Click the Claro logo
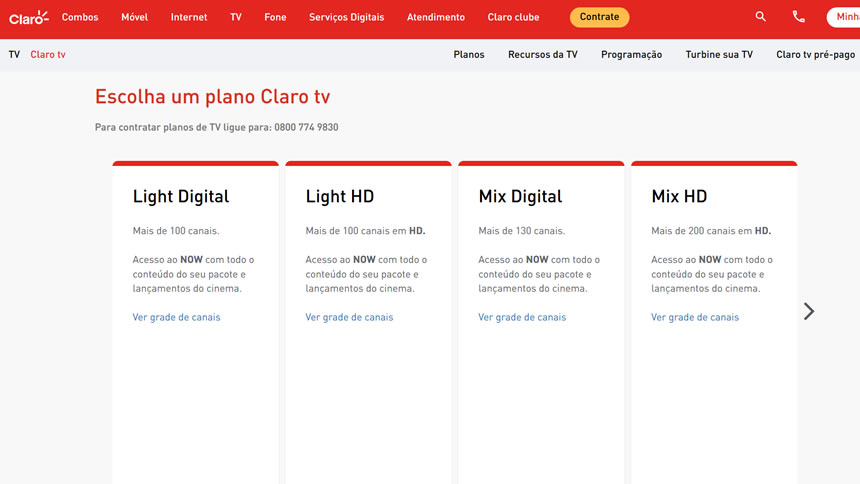Image resolution: width=860 pixels, height=484 pixels. 28,17
